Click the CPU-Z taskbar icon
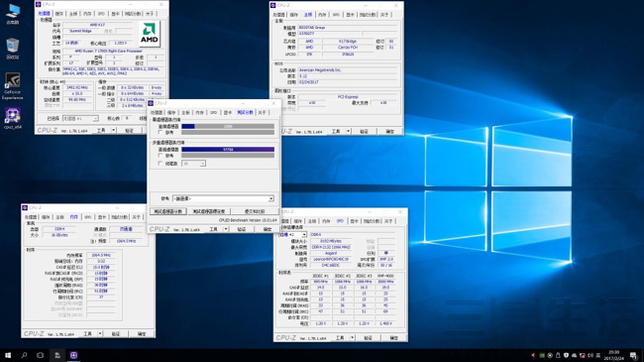The image size is (644, 362). (x=73, y=355)
